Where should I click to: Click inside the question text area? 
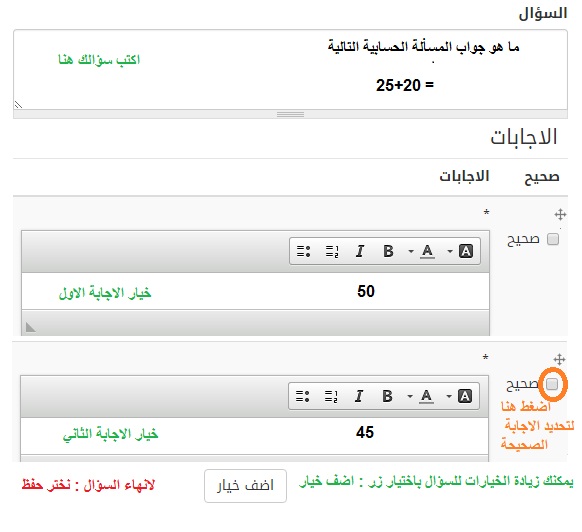(290, 70)
